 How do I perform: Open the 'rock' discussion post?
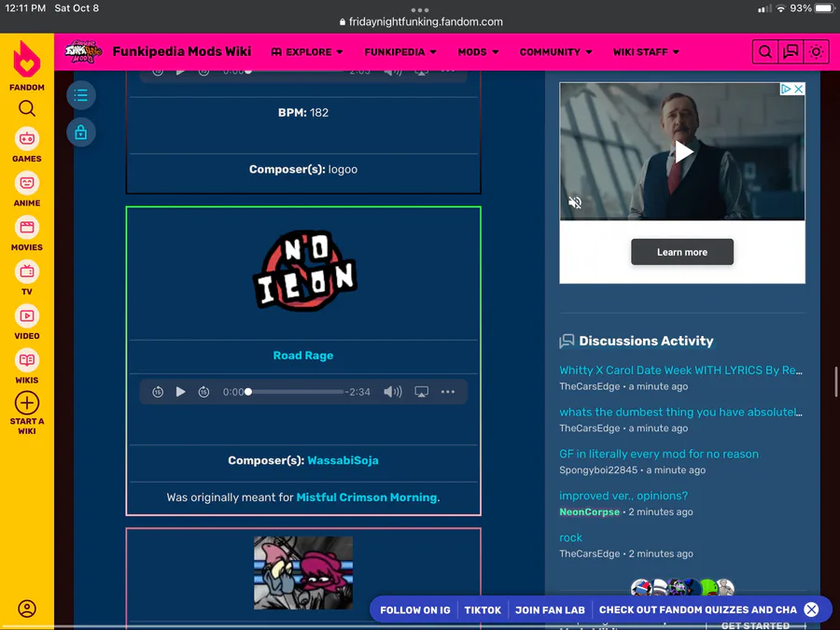570,538
